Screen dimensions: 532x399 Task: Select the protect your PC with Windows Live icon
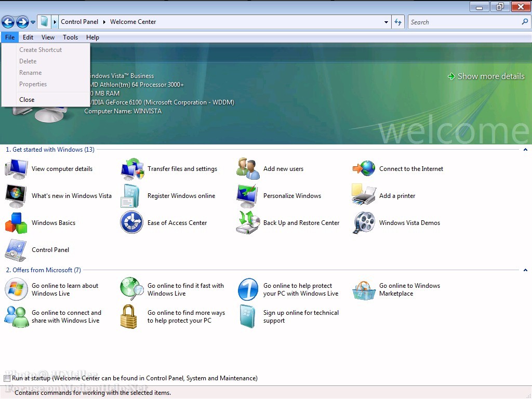pos(248,289)
